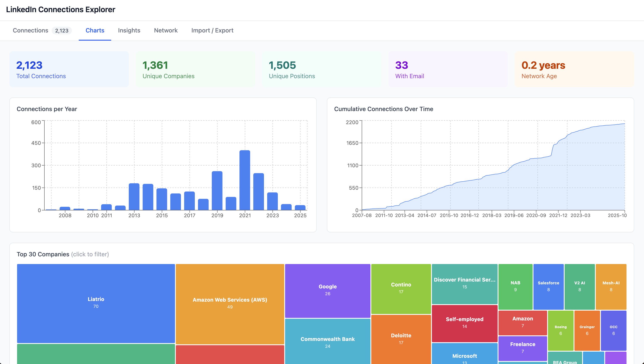The width and height of the screenshot is (644, 364).
Task: Click the Total Connections stat card
Action: 69,69
